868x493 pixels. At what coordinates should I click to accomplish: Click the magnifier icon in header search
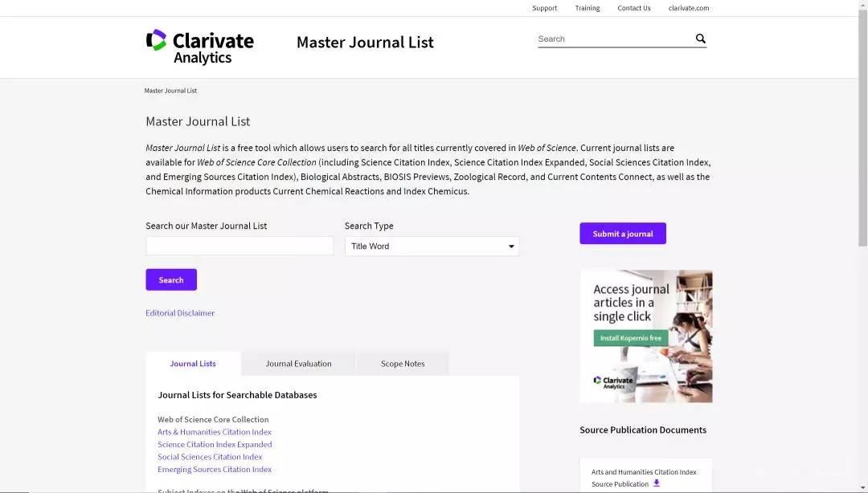coord(700,39)
